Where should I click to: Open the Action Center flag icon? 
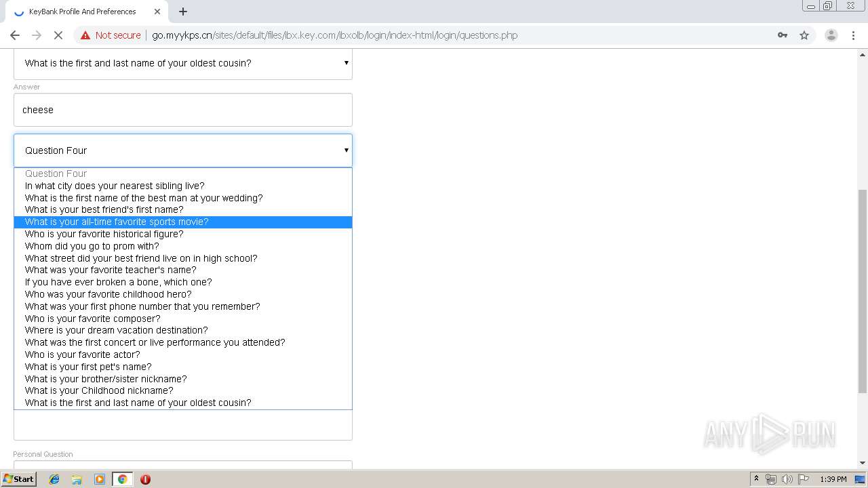coord(804,479)
